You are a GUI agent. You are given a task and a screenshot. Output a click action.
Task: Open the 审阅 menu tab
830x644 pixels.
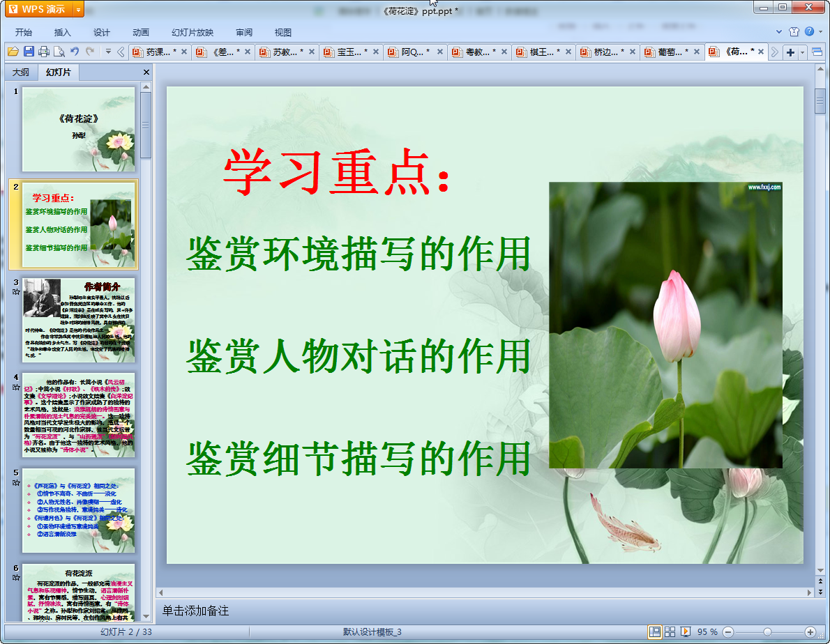244,32
